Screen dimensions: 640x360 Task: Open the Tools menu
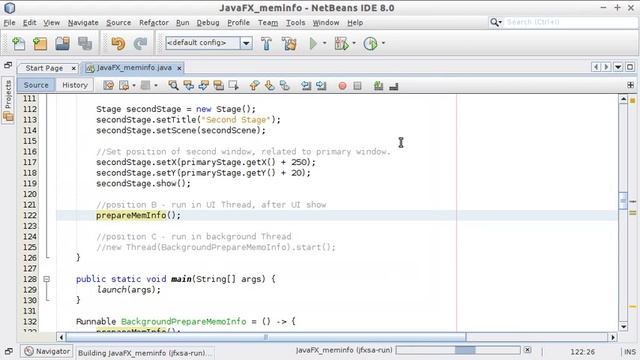pos(295,23)
